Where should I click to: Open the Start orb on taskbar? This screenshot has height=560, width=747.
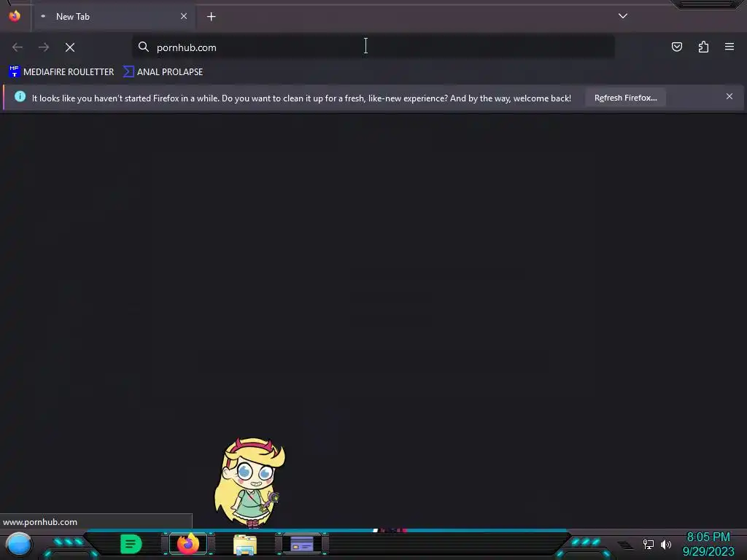(x=19, y=545)
